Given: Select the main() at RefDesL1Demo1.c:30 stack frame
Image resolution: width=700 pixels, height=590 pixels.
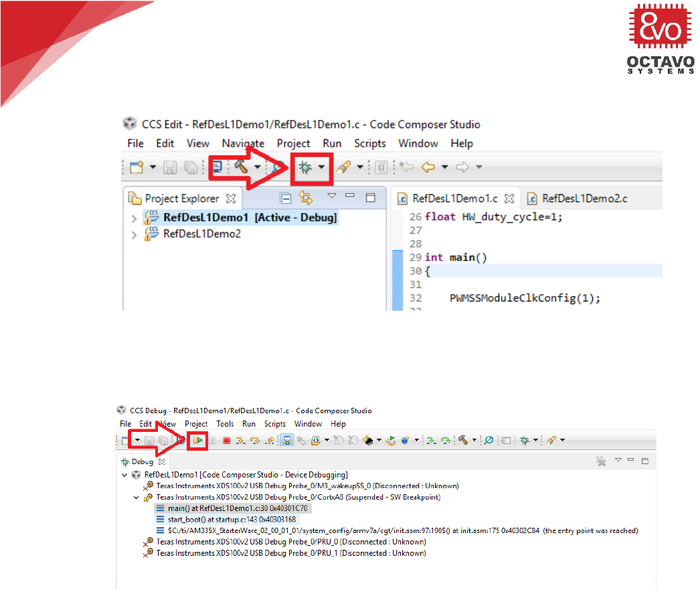Looking at the screenshot, I should click(232, 508).
